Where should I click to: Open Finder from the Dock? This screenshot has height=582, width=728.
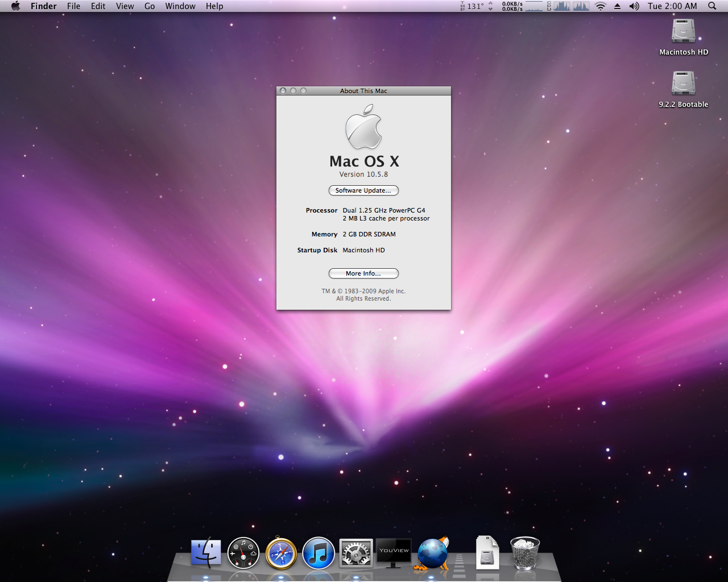[206, 553]
